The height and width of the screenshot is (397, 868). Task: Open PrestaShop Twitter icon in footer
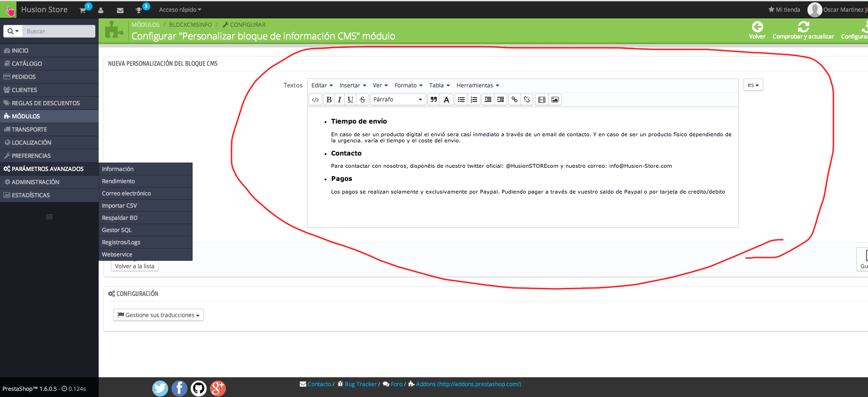[x=160, y=388]
